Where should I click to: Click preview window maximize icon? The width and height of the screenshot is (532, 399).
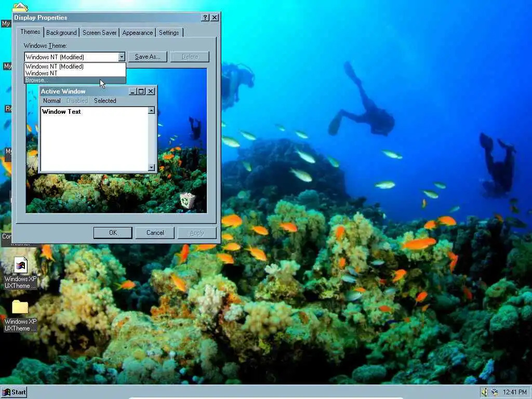pos(141,91)
